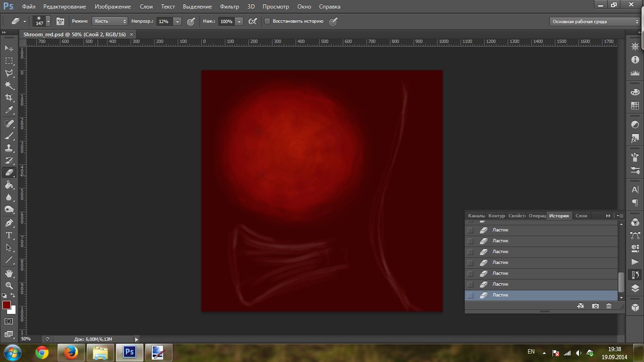Viewport: 644px width, 362px height.
Task: Toggle history brush source on last Ластик state
Action: [470, 296]
